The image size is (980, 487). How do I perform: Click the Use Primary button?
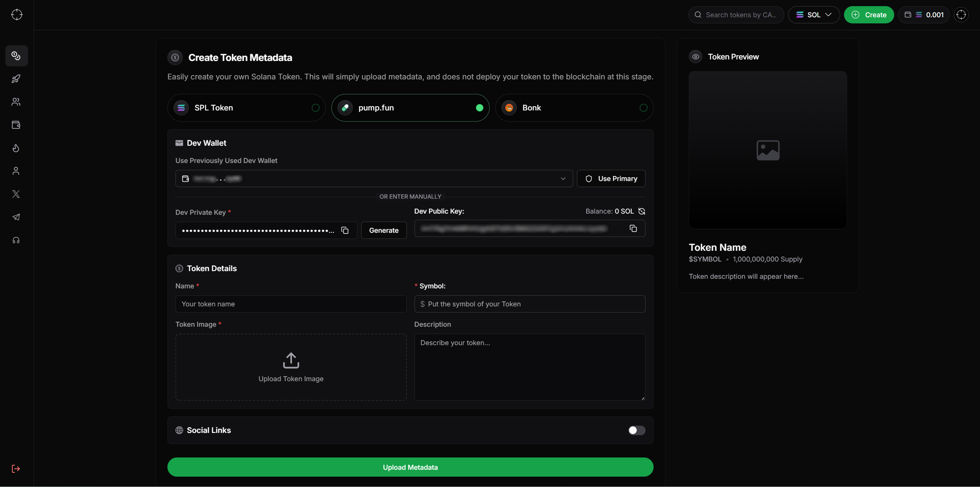[611, 179]
